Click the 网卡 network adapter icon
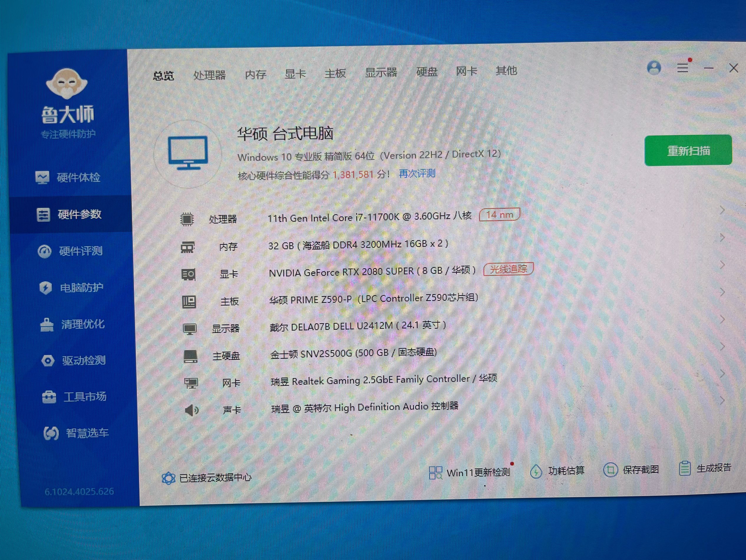This screenshot has width=746, height=560. coord(191,383)
